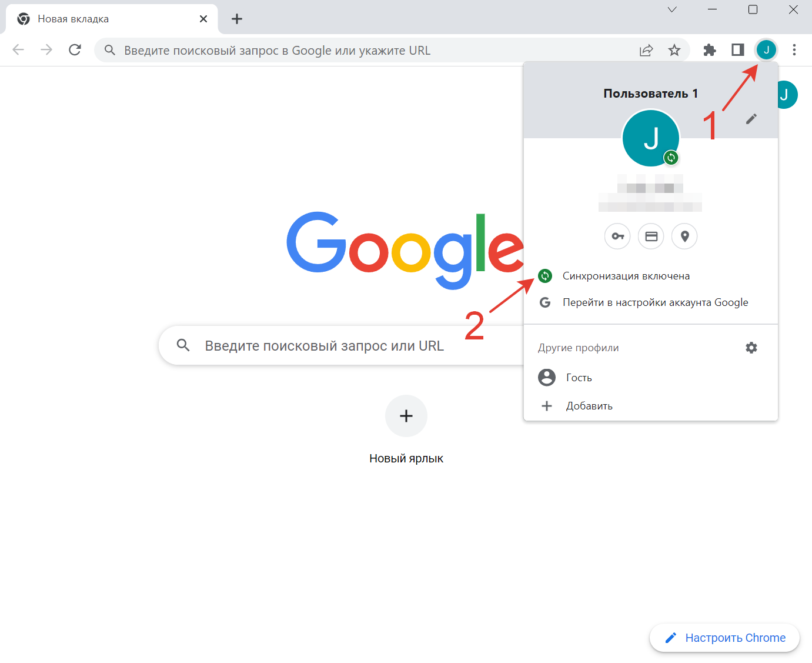The width and height of the screenshot is (812, 663).
Task: Click the large J profile avatar
Action: 651,138
